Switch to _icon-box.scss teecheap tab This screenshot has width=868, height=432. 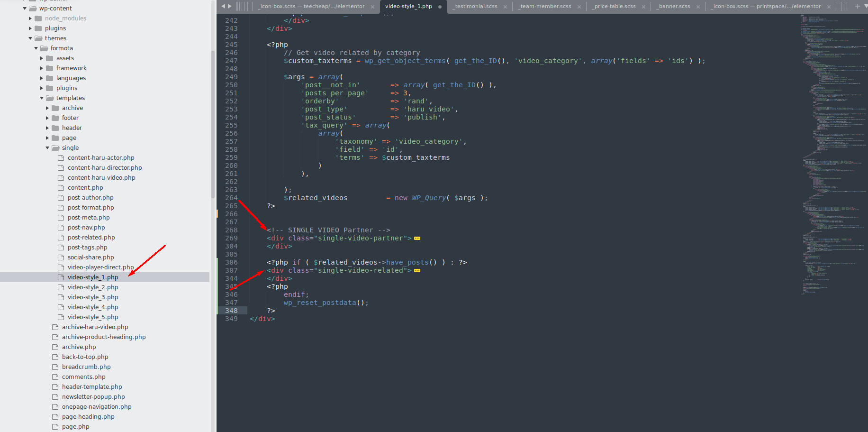(312, 6)
